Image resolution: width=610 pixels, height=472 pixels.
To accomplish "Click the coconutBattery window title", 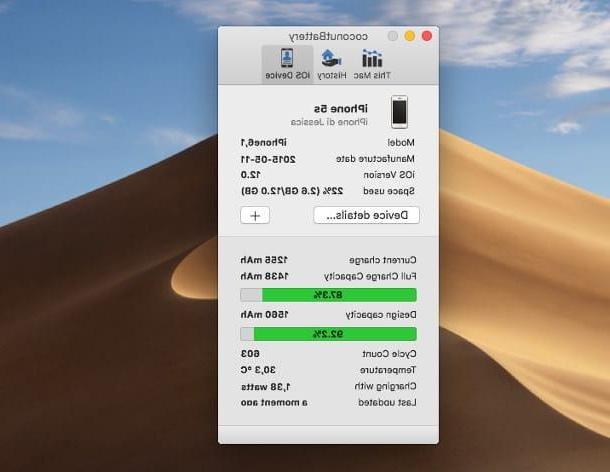I will tap(328, 37).
